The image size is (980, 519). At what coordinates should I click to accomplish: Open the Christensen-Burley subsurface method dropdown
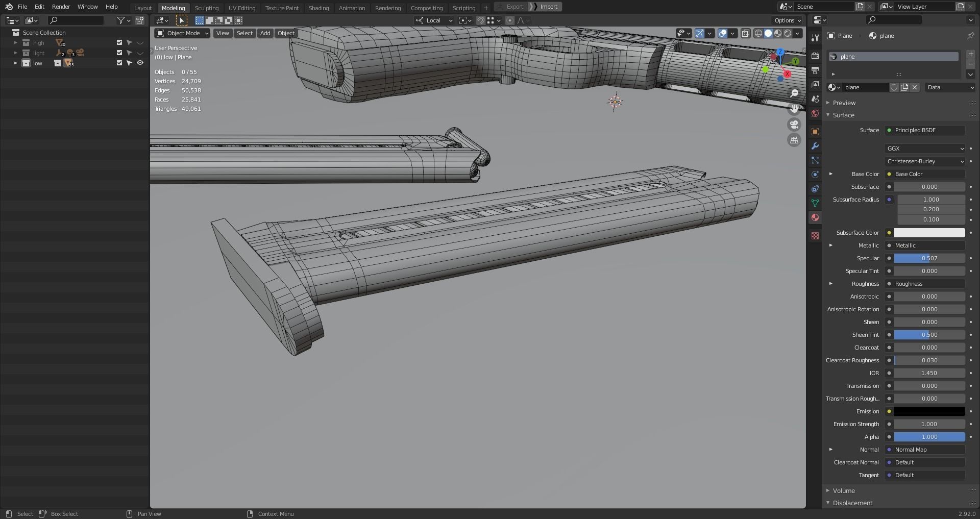click(925, 161)
